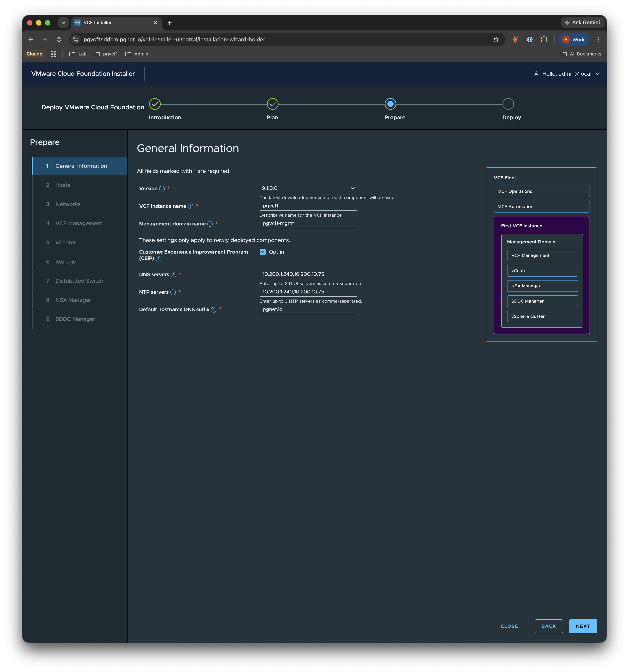Open the All Bookmarks folder
The width and height of the screenshot is (629, 672).
tap(581, 54)
